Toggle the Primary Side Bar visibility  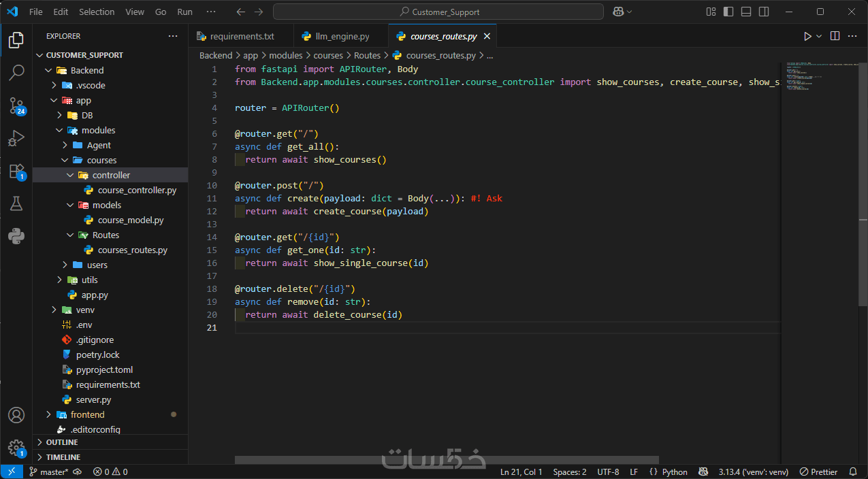pyautogui.click(x=728, y=12)
